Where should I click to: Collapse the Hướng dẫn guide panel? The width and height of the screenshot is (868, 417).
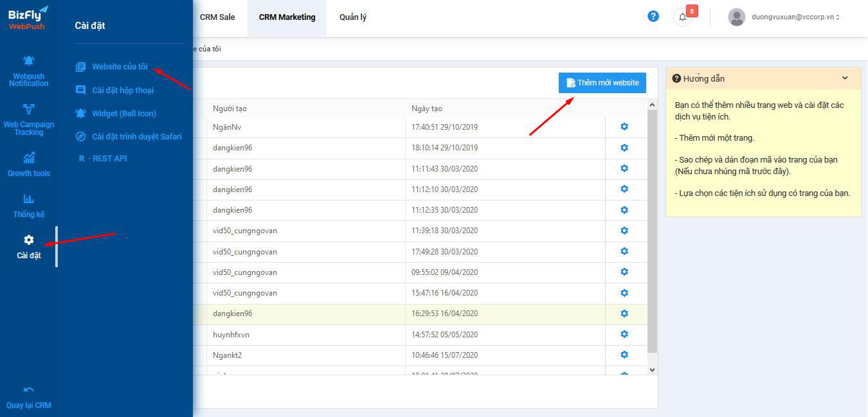[x=845, y=78]
